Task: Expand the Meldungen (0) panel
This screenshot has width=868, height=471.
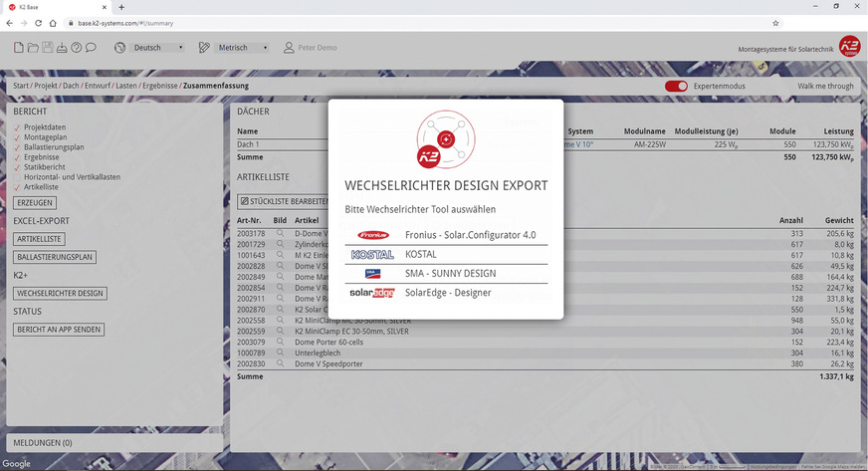Action: tap(41, 442)
